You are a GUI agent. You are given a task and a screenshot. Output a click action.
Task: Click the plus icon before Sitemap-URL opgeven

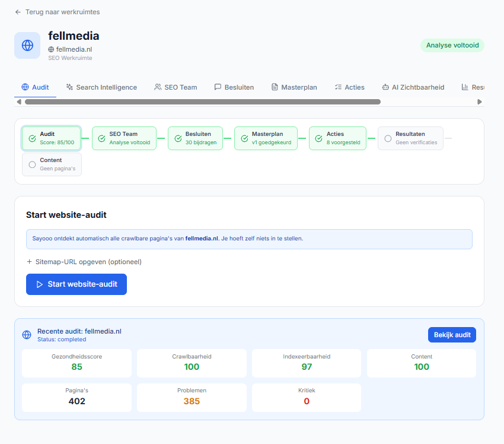click(x=29, y=262)
